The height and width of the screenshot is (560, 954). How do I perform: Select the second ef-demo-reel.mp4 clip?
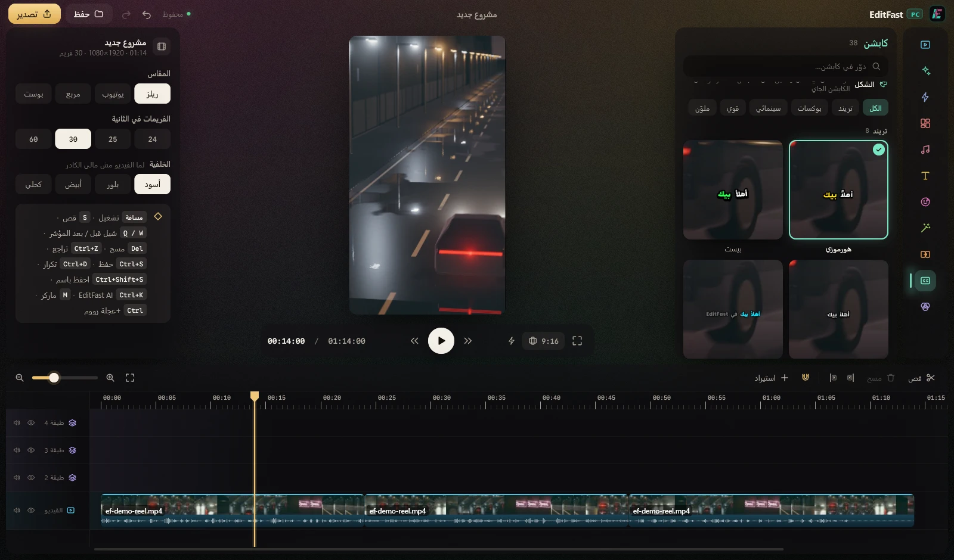(x=496, y=511)
